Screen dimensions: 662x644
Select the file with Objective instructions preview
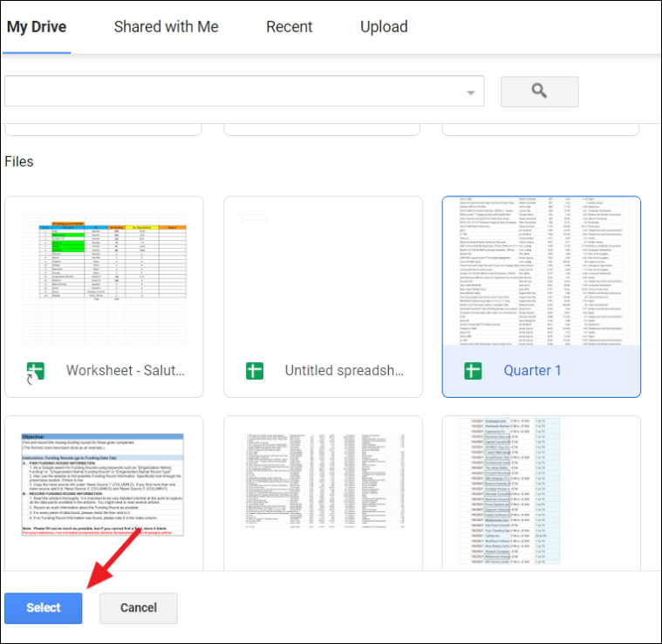coord(104,492)
